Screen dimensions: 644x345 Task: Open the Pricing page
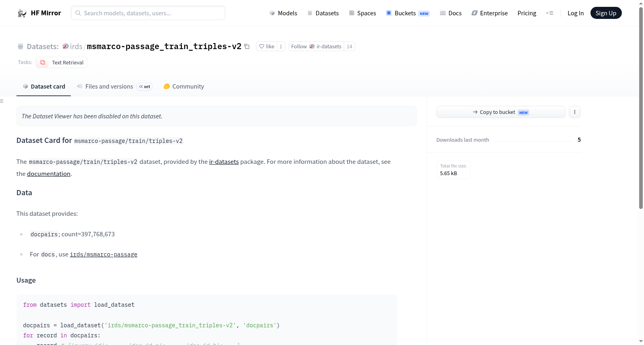527,13
